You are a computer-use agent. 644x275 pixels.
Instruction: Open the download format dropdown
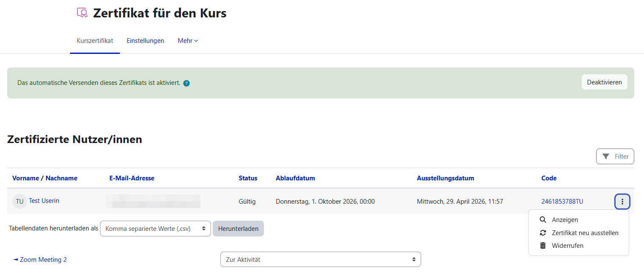155,229
